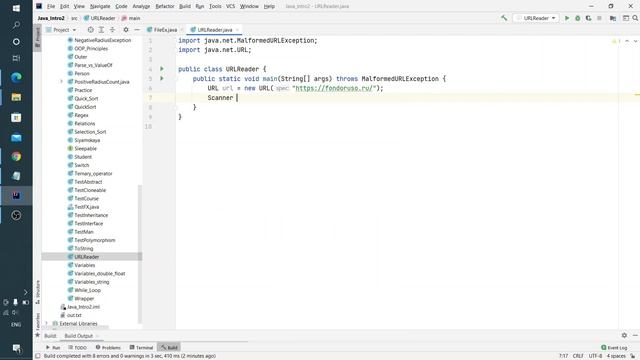
Task: Select the Build Output tab
Action: (79, 336)
